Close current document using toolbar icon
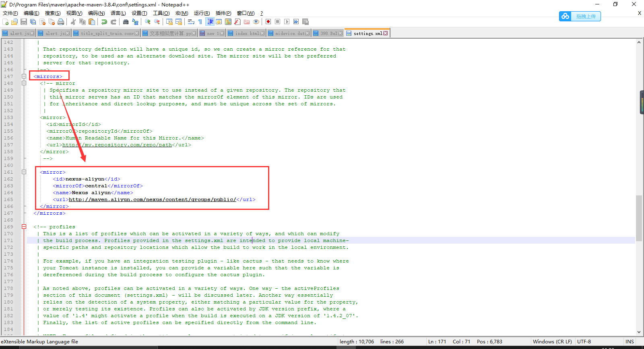Viewport: 644px width, 349px height. point(42,22)
